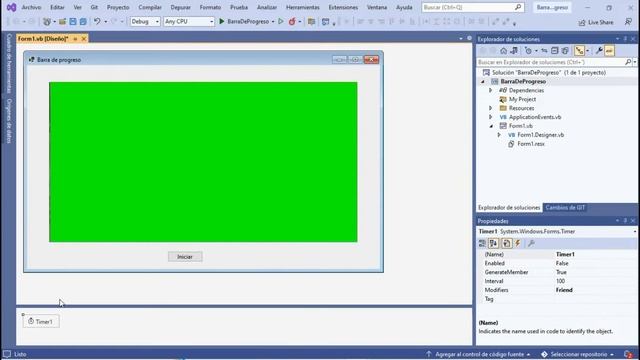Viewport: 640px width, 360px height.
Task: Open the Herramientas menu
Action: tap(302, 7)
